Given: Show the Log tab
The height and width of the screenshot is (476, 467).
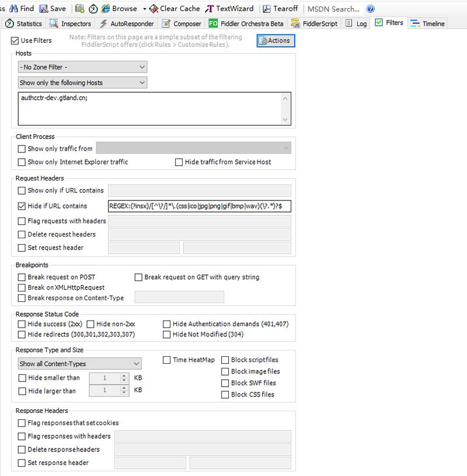Looking at the screenshot, I should coord(356,23).
